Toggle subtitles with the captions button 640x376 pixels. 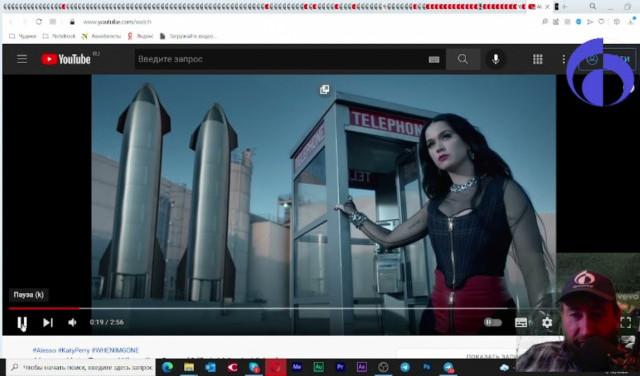point(521,323)
